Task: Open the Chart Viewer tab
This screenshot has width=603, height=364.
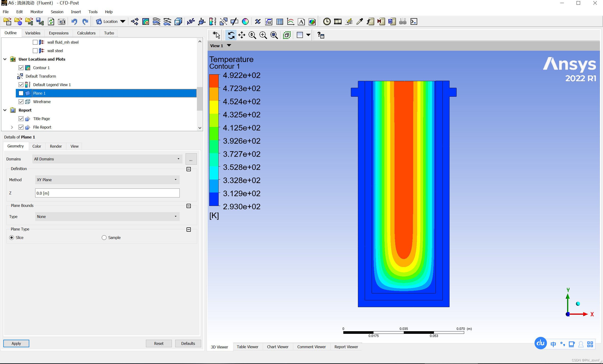Action: click(277, 347)
